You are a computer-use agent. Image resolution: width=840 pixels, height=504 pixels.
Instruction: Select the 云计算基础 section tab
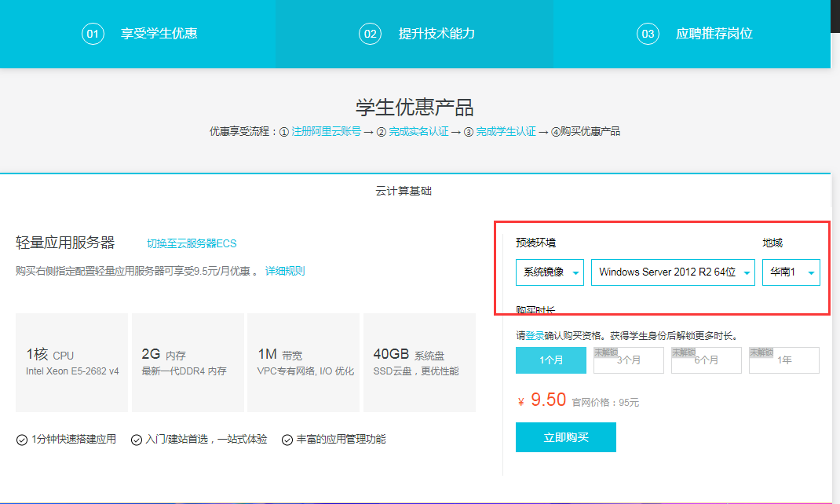(x=404, y=192)
